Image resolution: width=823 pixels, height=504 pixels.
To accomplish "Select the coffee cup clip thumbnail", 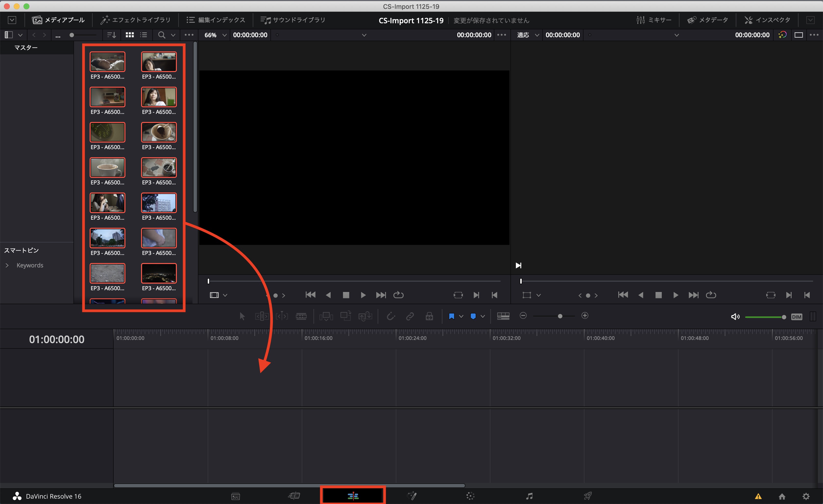I will [x=107, y=167].
